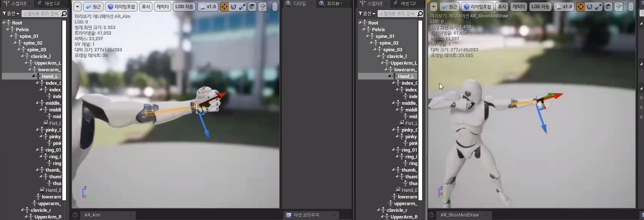Click help icon next to AR_Aim tab
This screenshot has width=644, height=220.
[75, 215]
